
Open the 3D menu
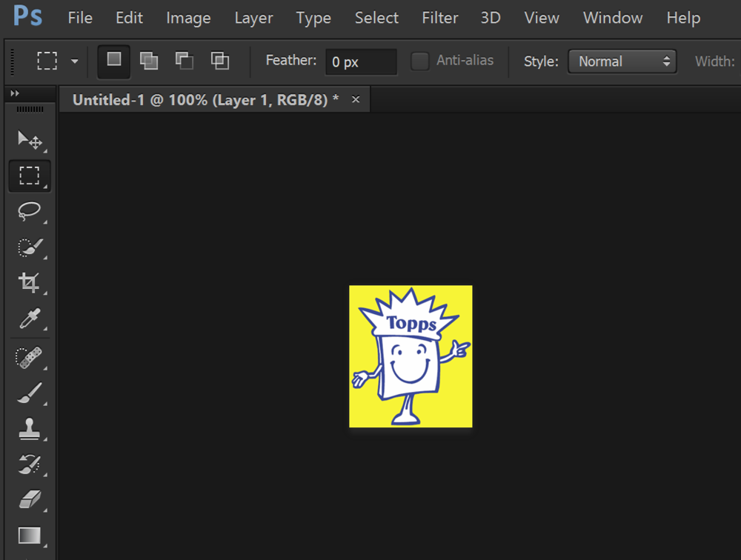pyautogui.click(x=491, y=18)
